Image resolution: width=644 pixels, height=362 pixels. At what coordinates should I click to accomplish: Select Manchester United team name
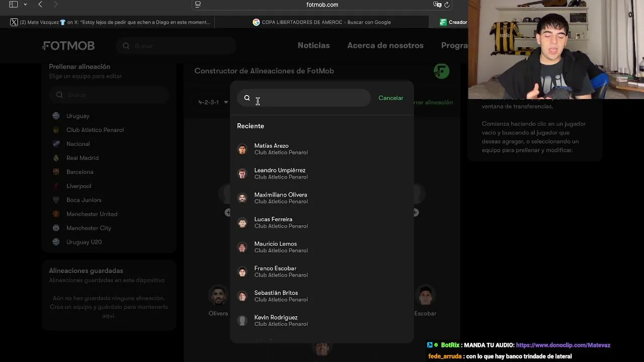[x=92, y=214]
